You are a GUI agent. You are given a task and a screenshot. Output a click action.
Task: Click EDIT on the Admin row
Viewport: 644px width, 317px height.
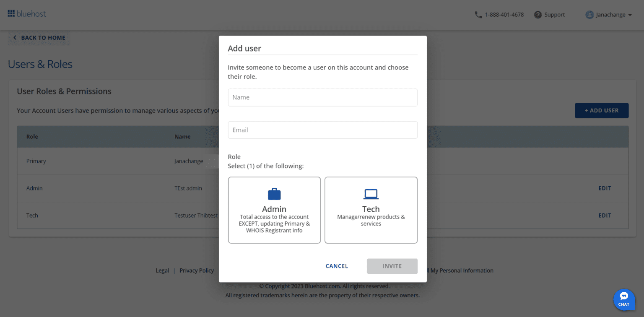(x=605, y=188)
